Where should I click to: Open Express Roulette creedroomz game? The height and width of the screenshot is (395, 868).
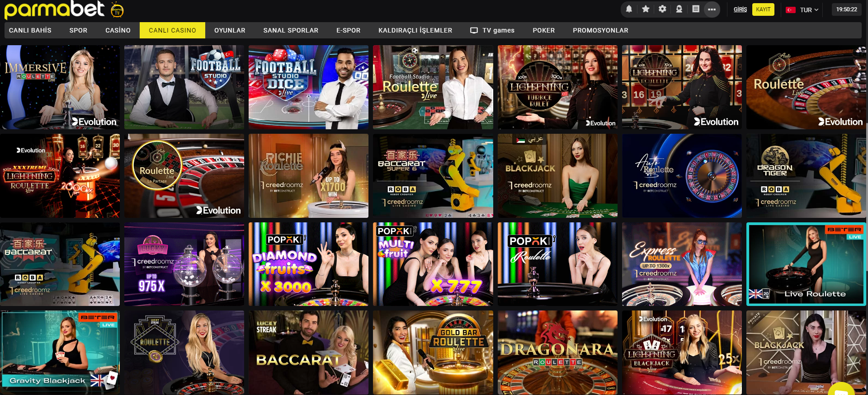pyautogui.click(x=682, y=264)
